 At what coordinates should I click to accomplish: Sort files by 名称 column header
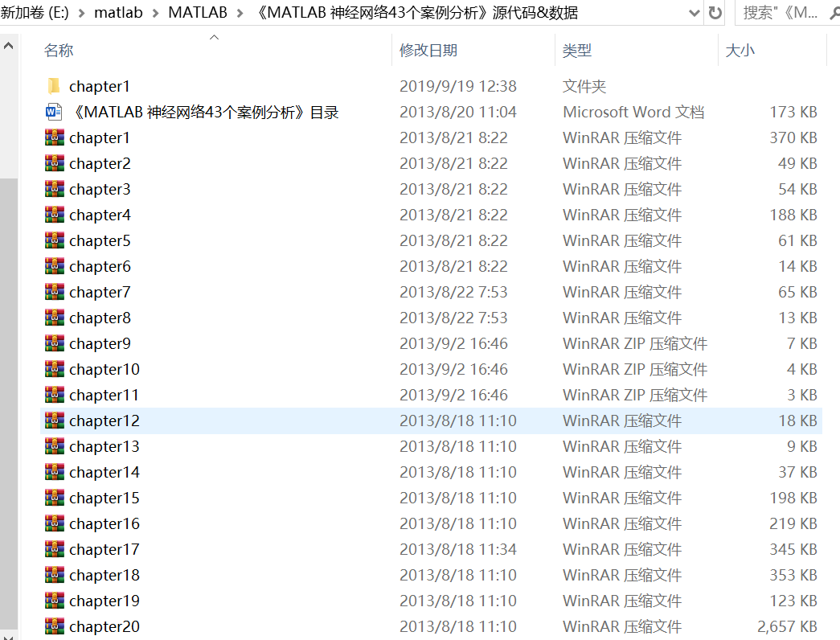pyautogui.click(x=59, y=51)
